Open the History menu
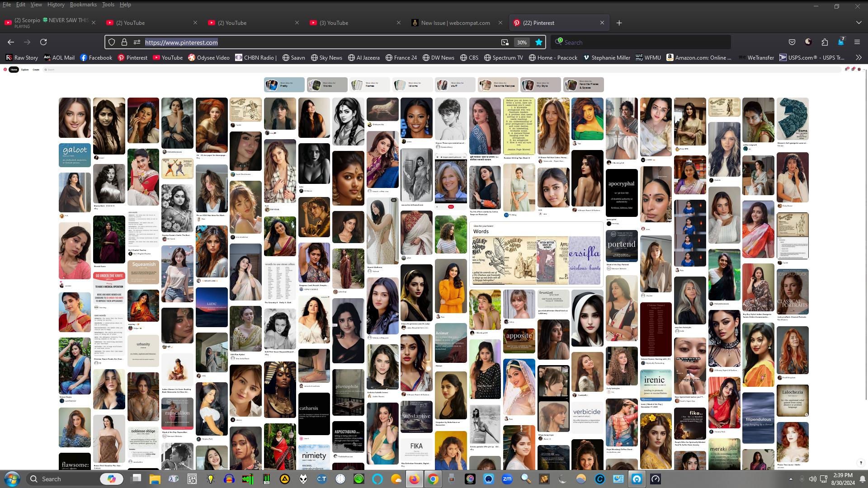This screenshot has width=868, height=488. [x=56, y=5]
